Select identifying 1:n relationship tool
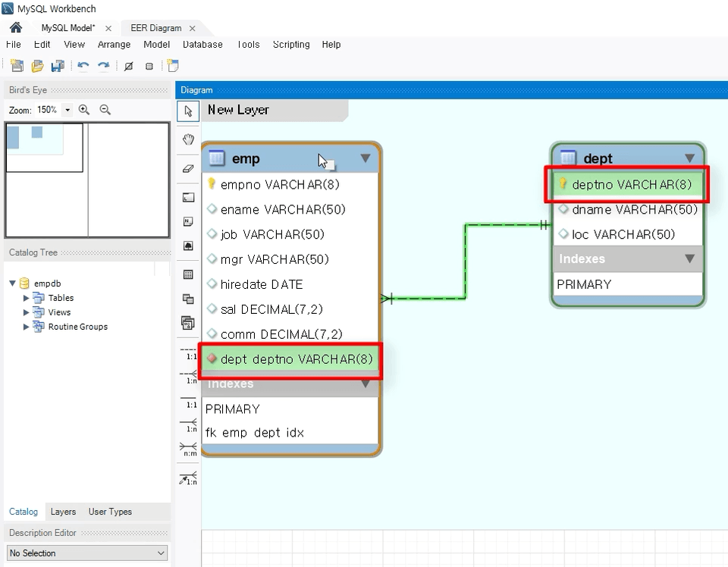Viewport: 728px width, 567px height. pyautogui.click(x=188, y=425)
